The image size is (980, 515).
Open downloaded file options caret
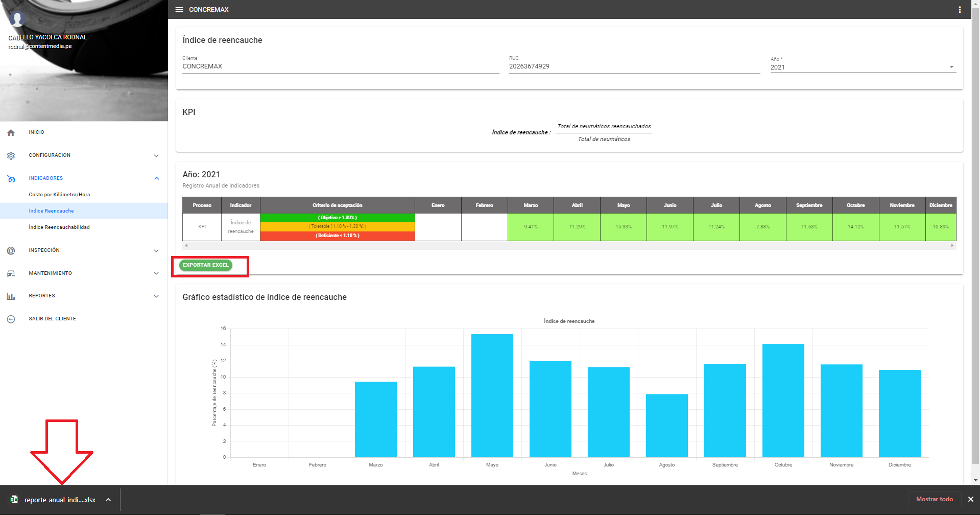(108, 500)
